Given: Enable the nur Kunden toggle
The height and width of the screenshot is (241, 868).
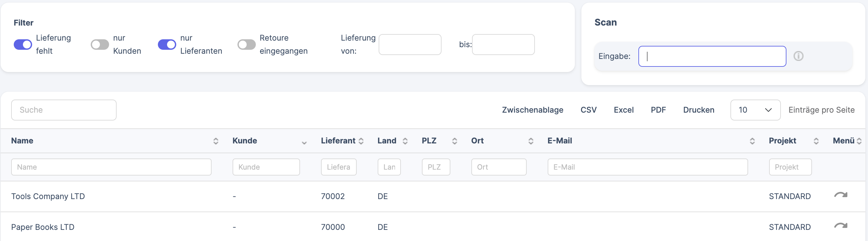Looking at the screenshot, I should tap(100, 45).
